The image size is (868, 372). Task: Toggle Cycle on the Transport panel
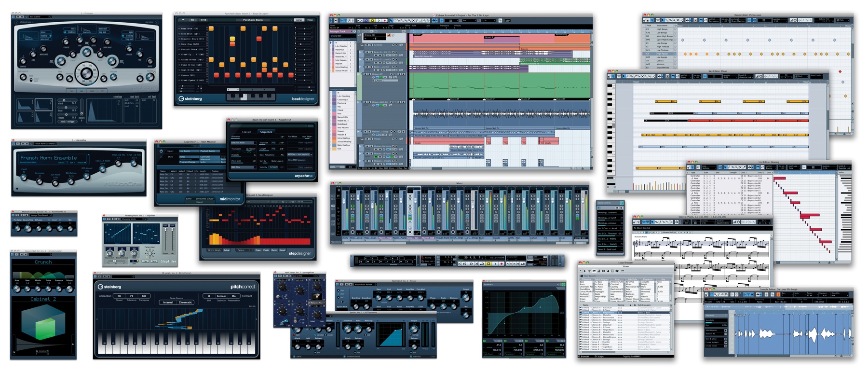click(482, 263)
